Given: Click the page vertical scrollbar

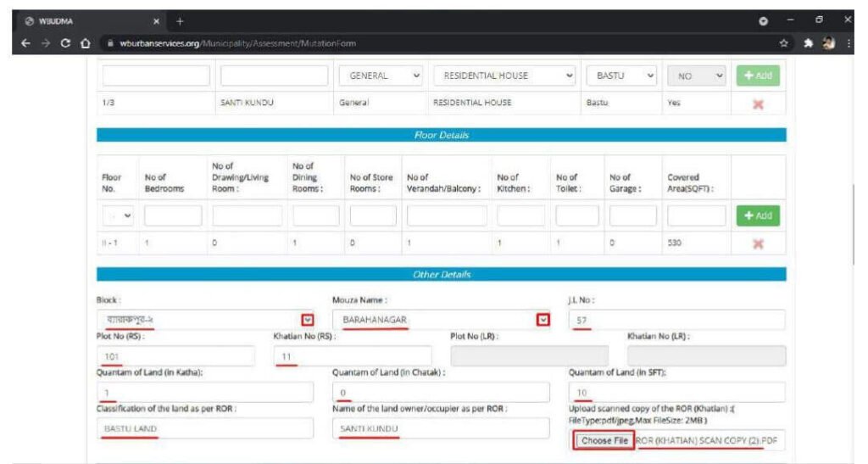Looking at the screenshot, I should (x=853, y=224).
